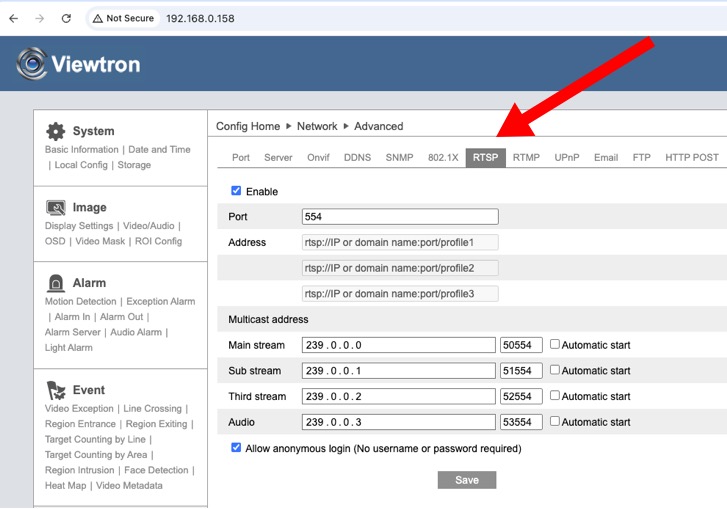
Task: Enable Automatic start for Main stream
Action: click(555, 345)
